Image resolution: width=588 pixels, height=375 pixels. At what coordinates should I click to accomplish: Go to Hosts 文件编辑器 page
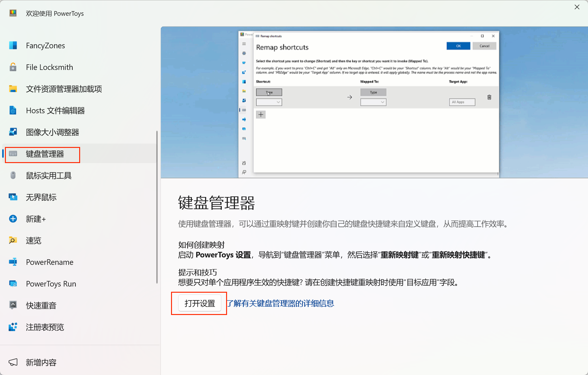pyautogui.click(x=80, y=110)
